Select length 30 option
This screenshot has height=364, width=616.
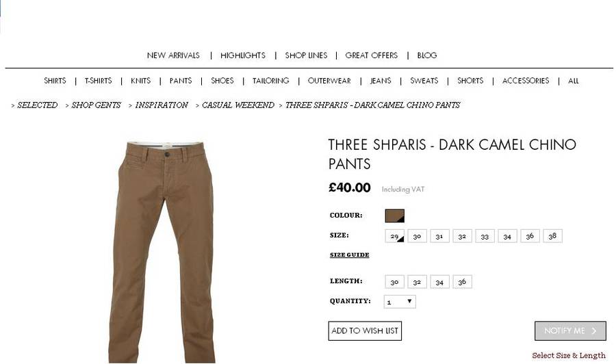[394, 282]
